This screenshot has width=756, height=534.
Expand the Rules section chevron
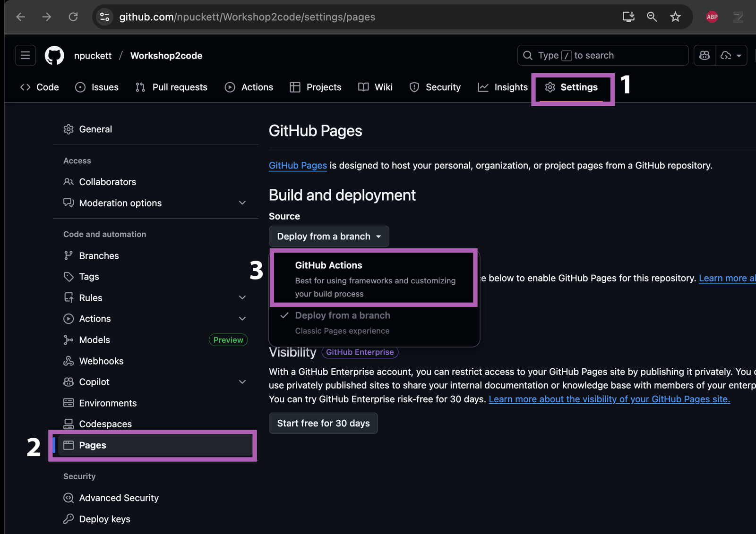click(x=242, y=298)
